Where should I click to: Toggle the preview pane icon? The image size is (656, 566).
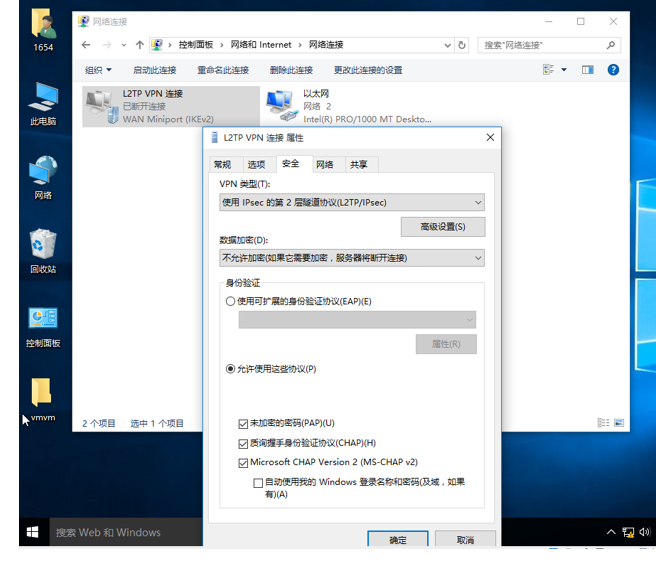tap(588, 70)
